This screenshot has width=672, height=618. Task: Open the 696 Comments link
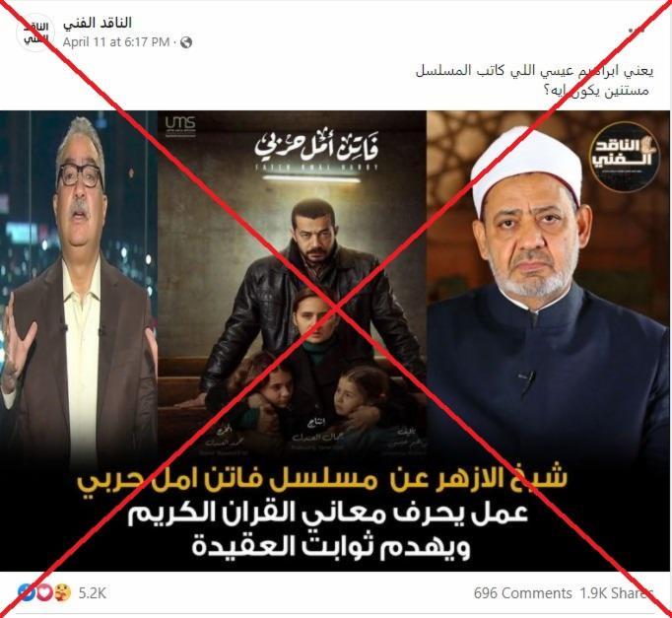pyautogui.click(x=522, y=593)
